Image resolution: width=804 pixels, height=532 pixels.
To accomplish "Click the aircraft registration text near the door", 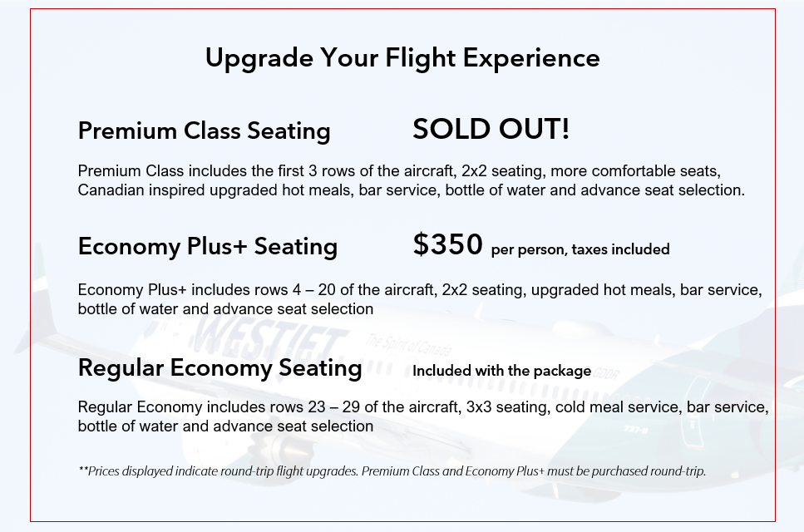I will (x=606, y=374).
